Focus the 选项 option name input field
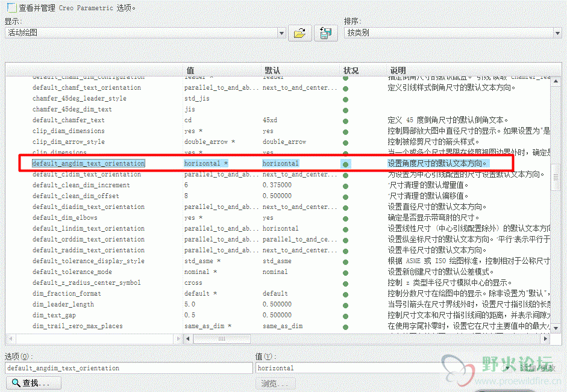Screen dimensions: 567x392 [129, 368]
